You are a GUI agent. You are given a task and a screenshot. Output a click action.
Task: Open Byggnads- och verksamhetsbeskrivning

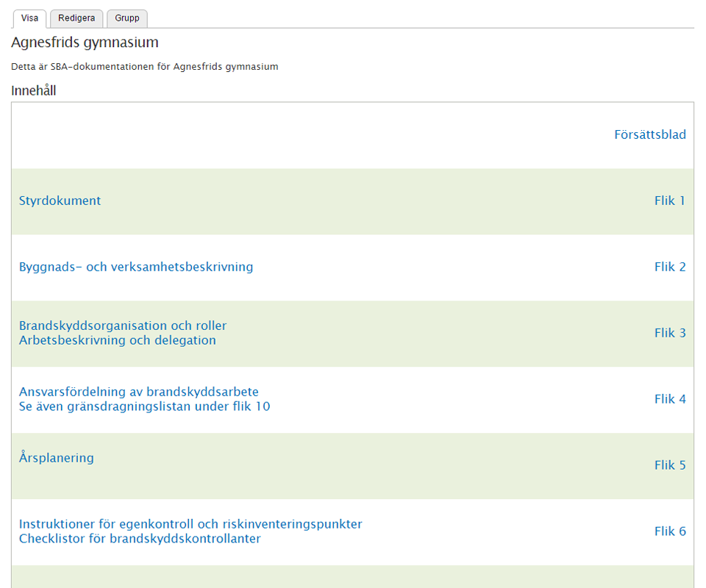[135, 267]
